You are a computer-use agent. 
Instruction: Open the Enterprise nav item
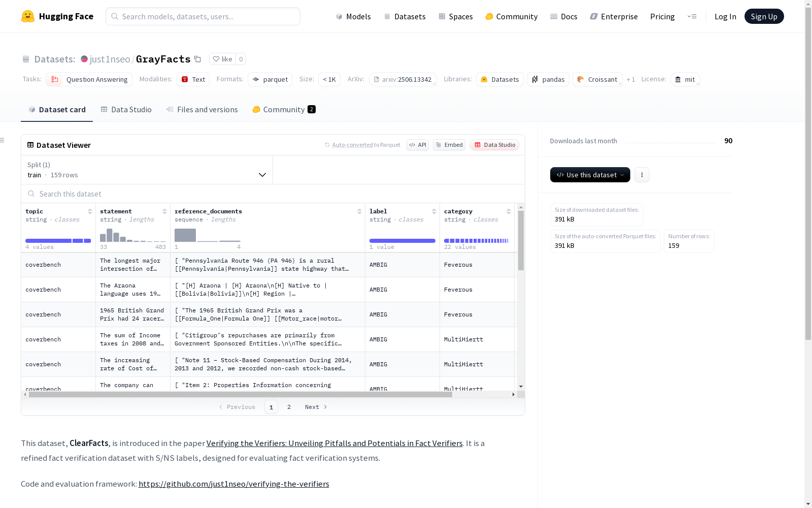614,16
